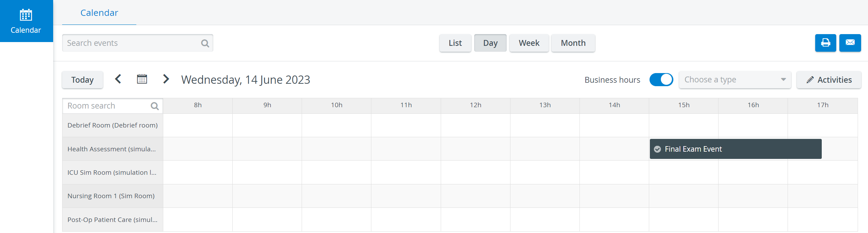The width and height of the screenshot is (868, 233).
Task: Click the search events magnifier icon
Action: (x=205, y=43)
